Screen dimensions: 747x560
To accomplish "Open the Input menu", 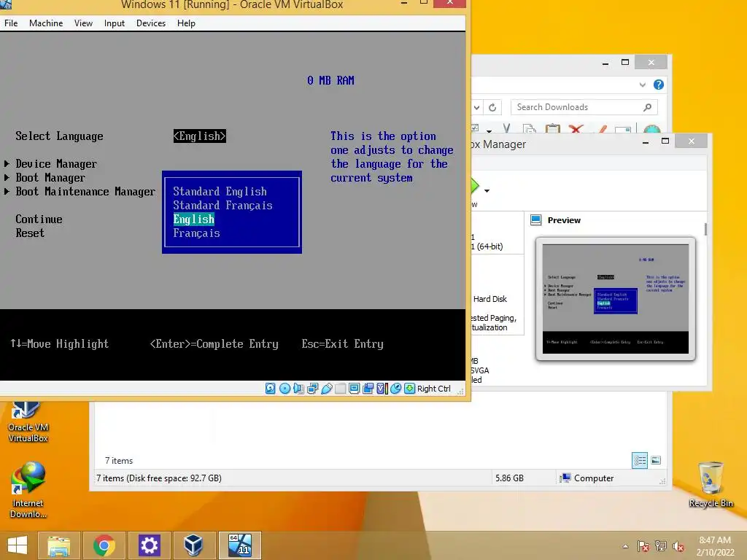I will pos(115,23).
